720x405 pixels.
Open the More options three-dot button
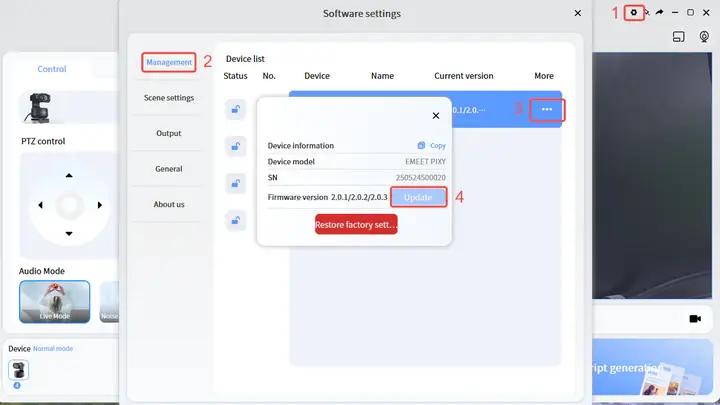pos(547,109)
